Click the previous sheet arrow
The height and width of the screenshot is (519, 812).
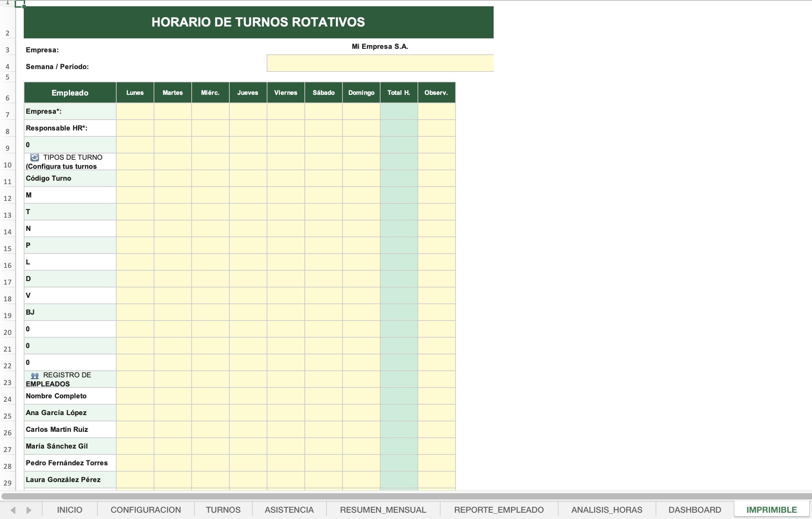click(13, 510)
